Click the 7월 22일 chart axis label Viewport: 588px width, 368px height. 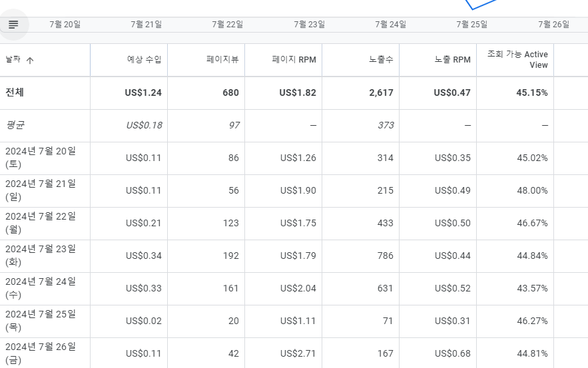tap(227, 25)
